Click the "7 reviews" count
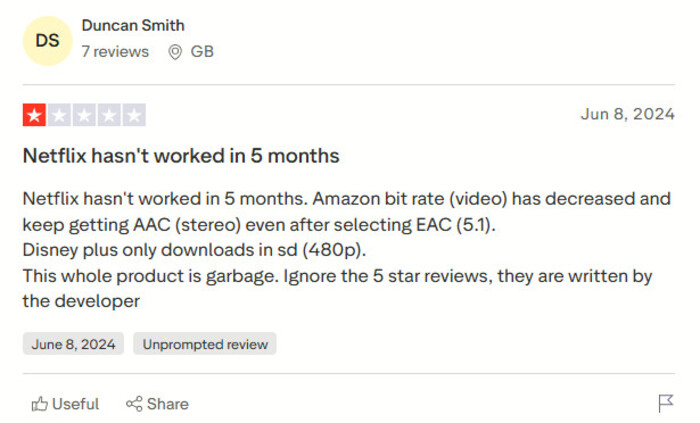The image size is (700, 423). point(115,51)
